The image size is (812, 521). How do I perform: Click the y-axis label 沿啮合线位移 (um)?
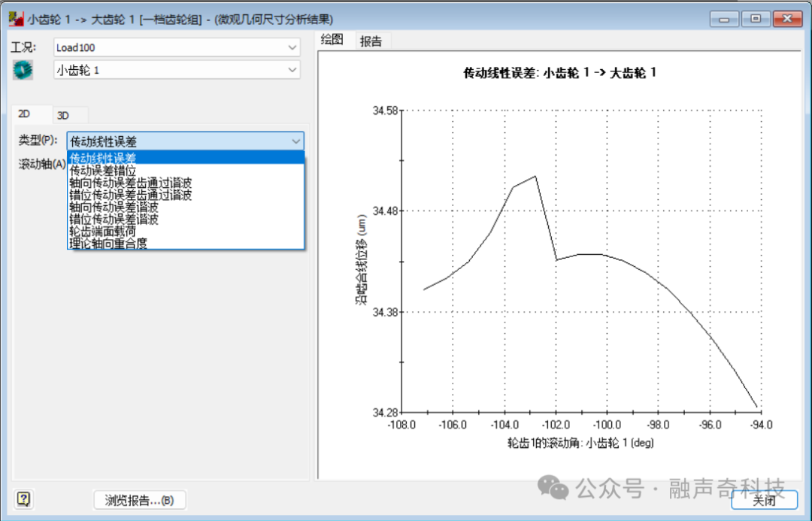[x=361, y=260]
